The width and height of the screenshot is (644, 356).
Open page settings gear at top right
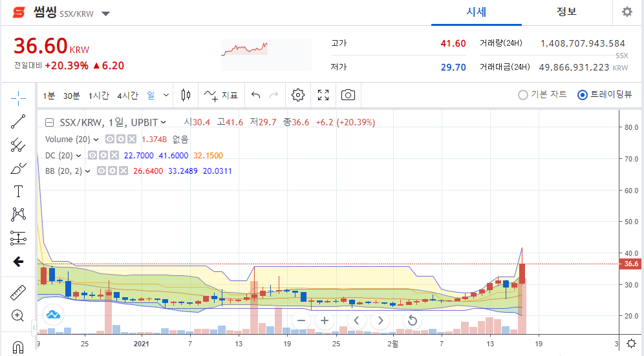pyautogui.click(x=627, y=12)
